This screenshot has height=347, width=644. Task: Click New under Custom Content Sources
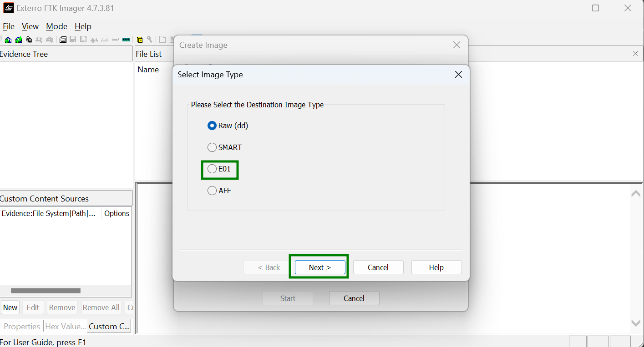click(10, 307)
